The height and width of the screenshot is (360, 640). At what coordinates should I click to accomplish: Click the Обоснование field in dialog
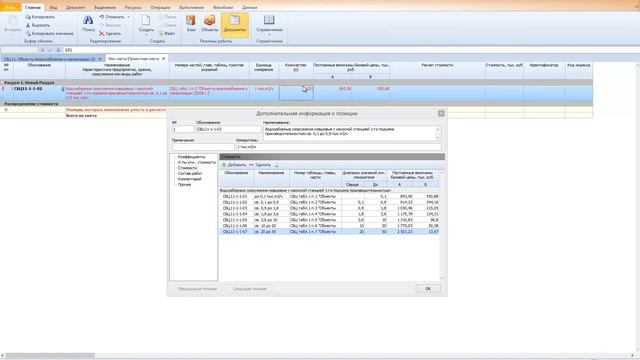[228, 129]
